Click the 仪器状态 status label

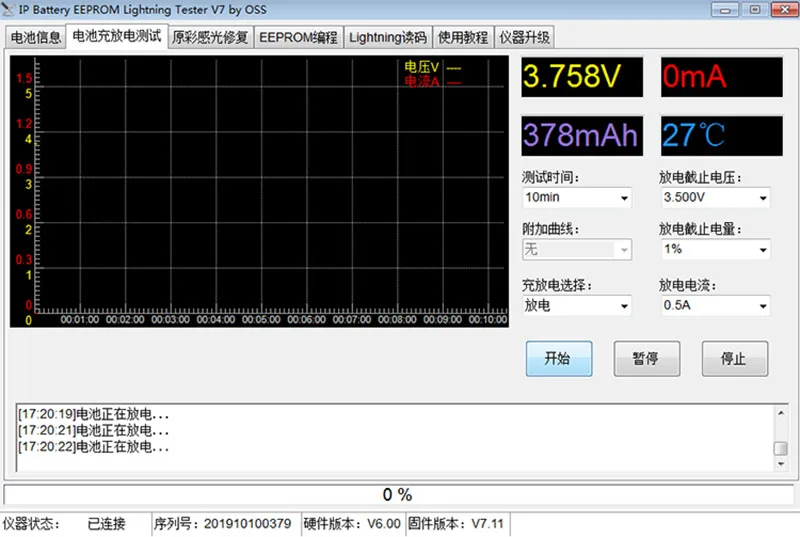tap(31, 524)
